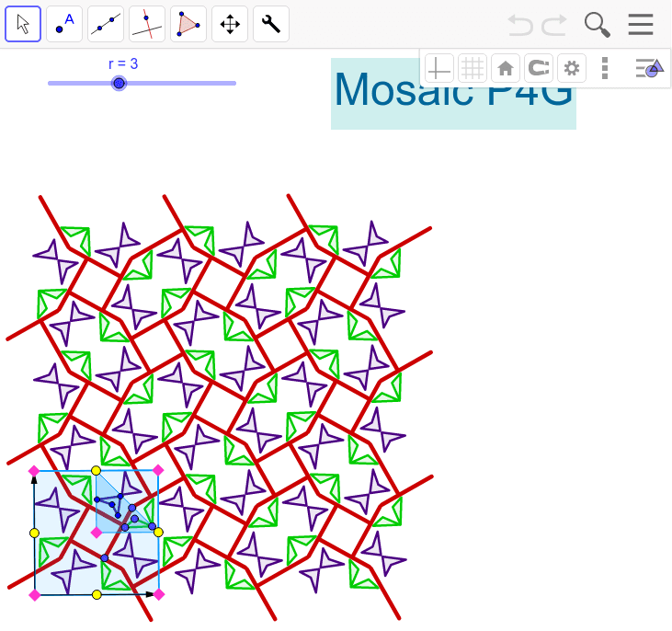This screenshot has width=672, height=631.
Task: Open the three-dots more options
Action: click(x=605, y=68)
